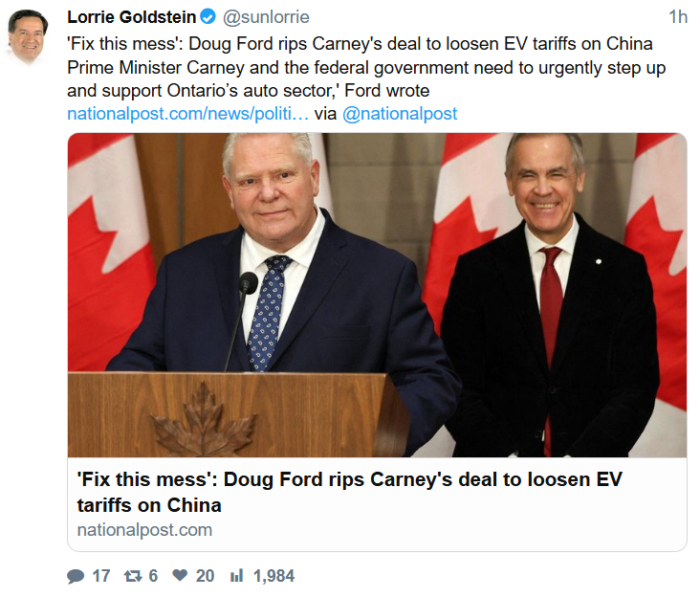This screenshot has width=700, height=598.
Task: Click the like count 20
Action: coord(205,576)
